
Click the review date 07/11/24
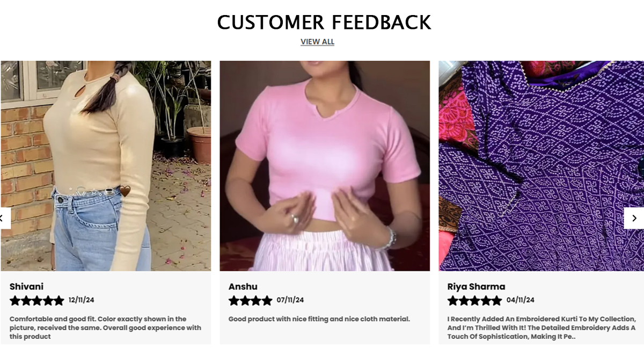pos(290,300)
